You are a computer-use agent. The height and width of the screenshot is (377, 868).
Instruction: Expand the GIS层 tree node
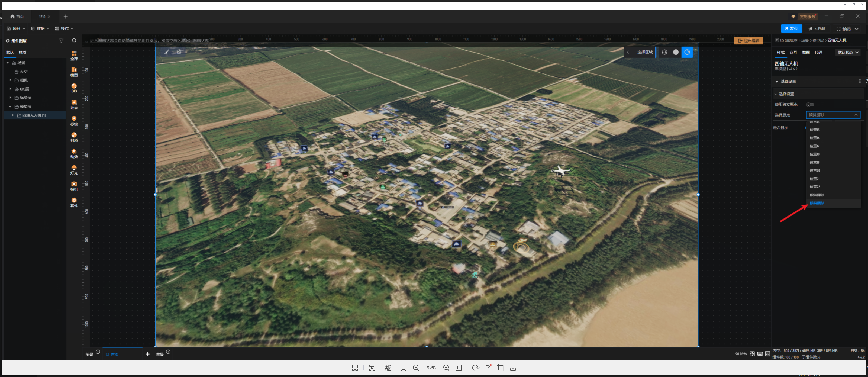(x=11, y=89)
